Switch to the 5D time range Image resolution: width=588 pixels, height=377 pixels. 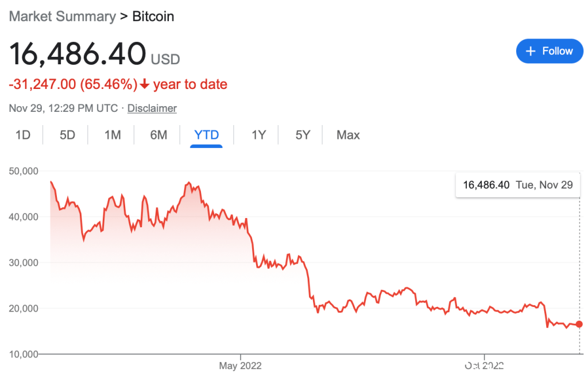pos(67,135)
